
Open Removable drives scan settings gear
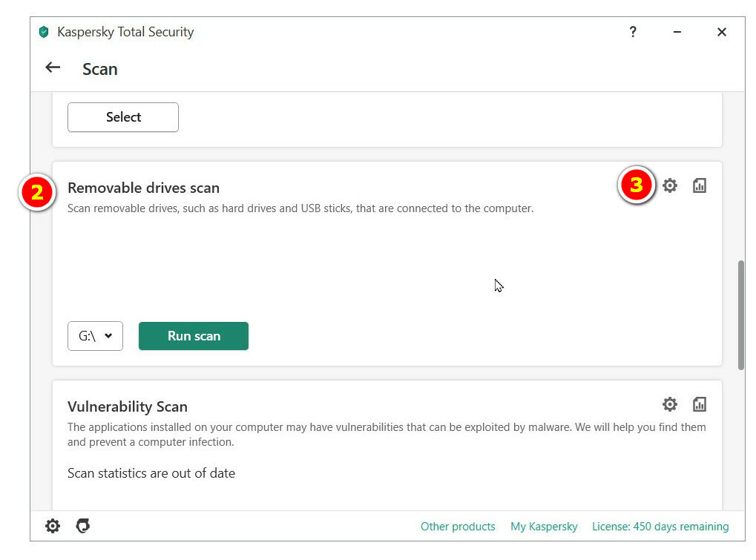coord(670,185)
